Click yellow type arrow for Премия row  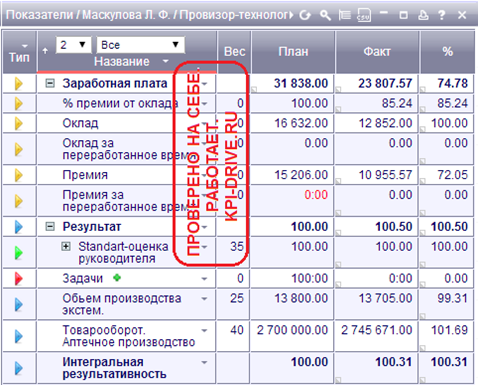coord(19,175)
